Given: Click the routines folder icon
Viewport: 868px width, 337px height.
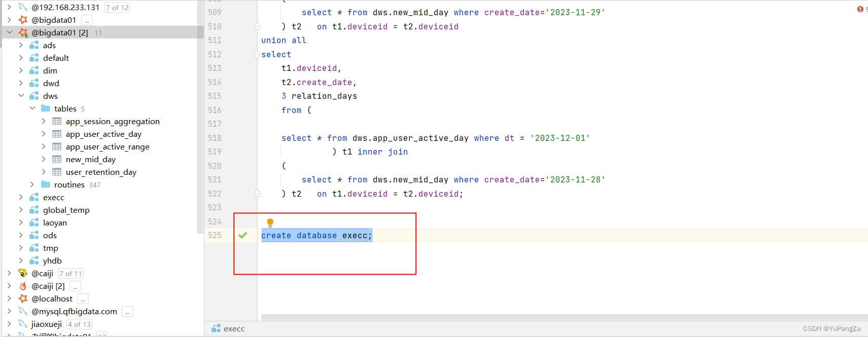Looking at the screenshot, I should [x=46, y=184].
